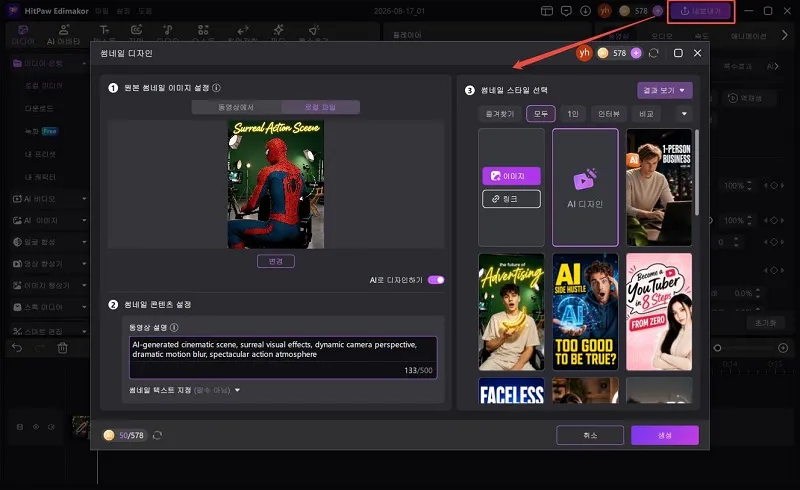
Task: Refresh the 50/578 coin counter
Action: coord(157,435)
